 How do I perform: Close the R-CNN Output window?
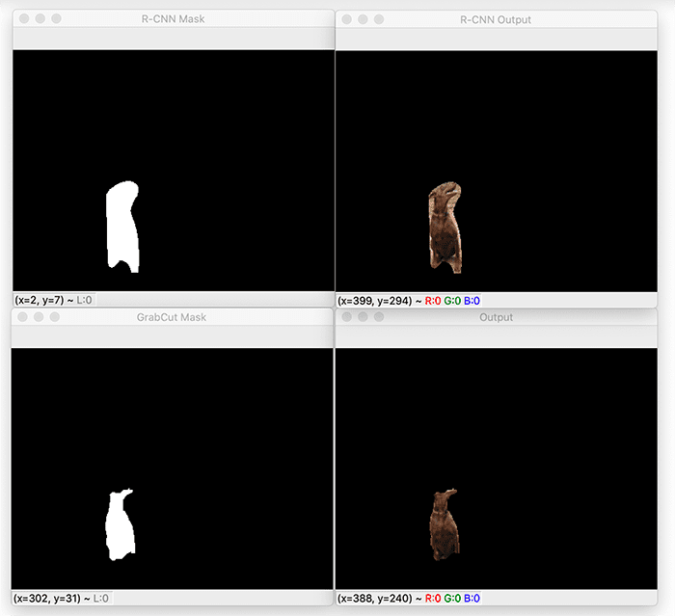tap(346, 19)
